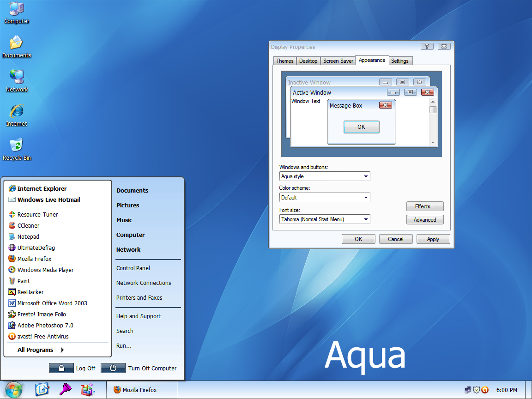Click the Turn Off Computer power button

(x=113, y=368)
